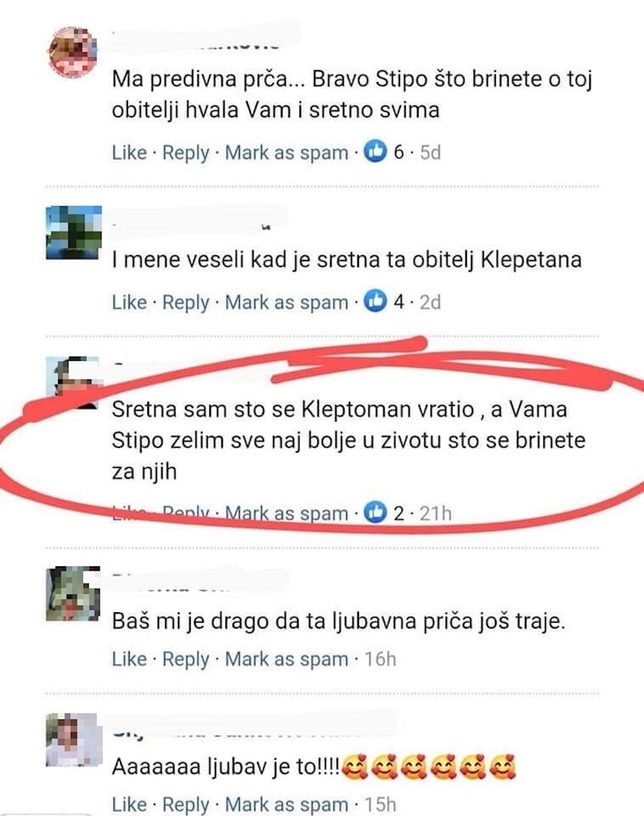The image size is (644, 816).
Task: Reply to the 'Baš mi je drago' comment
Action: 186,660
